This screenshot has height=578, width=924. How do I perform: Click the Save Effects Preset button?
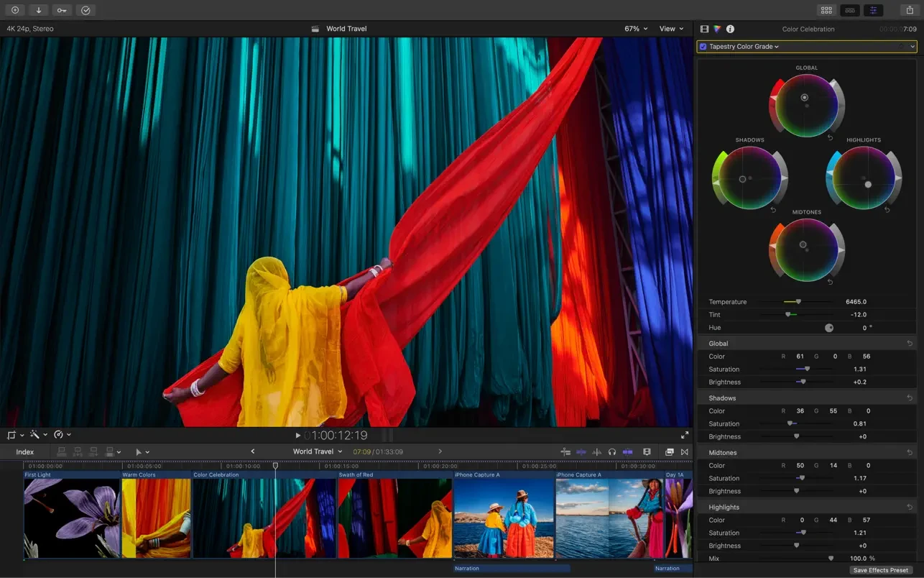point(881,569)
